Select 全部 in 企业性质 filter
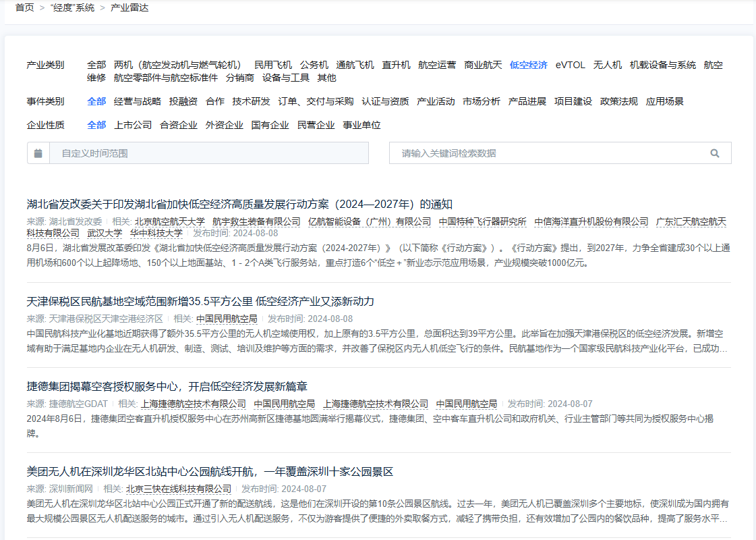This screenshot has width=756, height=540. pyautogui.click(x=96, y=125)
